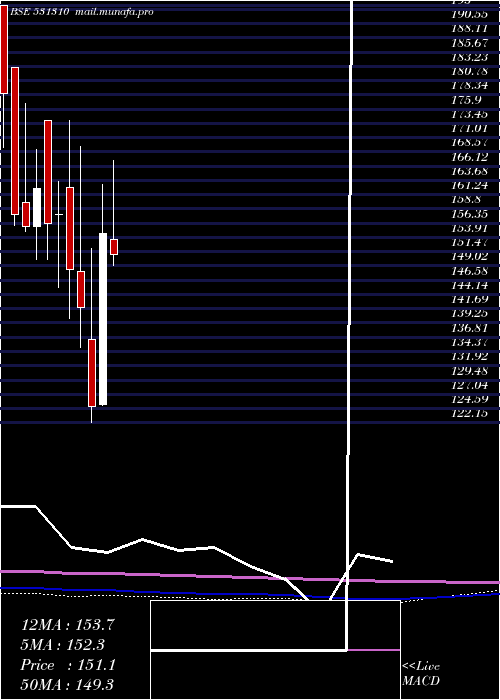Click the 129.48 axis label

click(469, 371)
